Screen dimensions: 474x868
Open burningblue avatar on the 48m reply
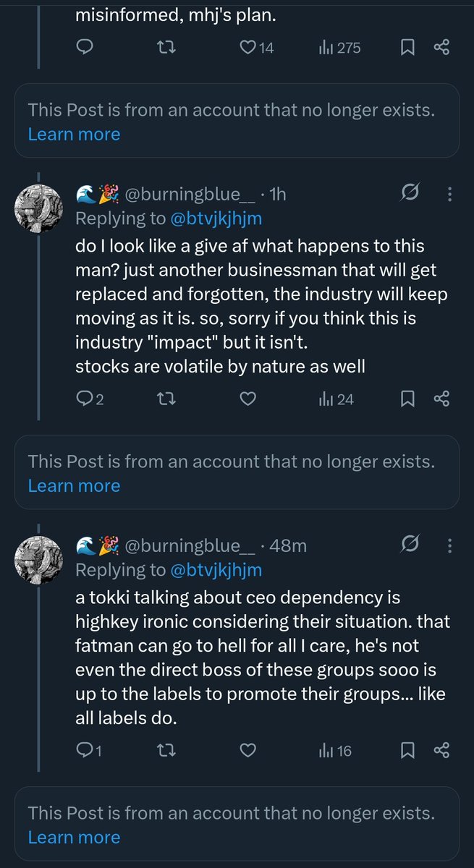click(39, 559)
